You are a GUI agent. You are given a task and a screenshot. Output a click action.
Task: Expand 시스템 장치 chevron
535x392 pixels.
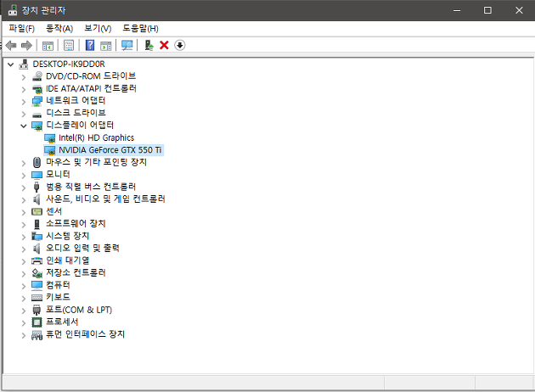click(23, 237)
